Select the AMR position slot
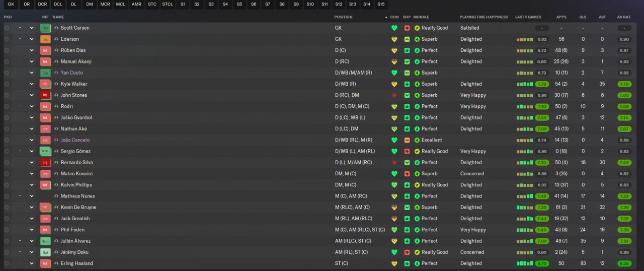This screenshot has width=644, height=271. click(x=136, y=5)
